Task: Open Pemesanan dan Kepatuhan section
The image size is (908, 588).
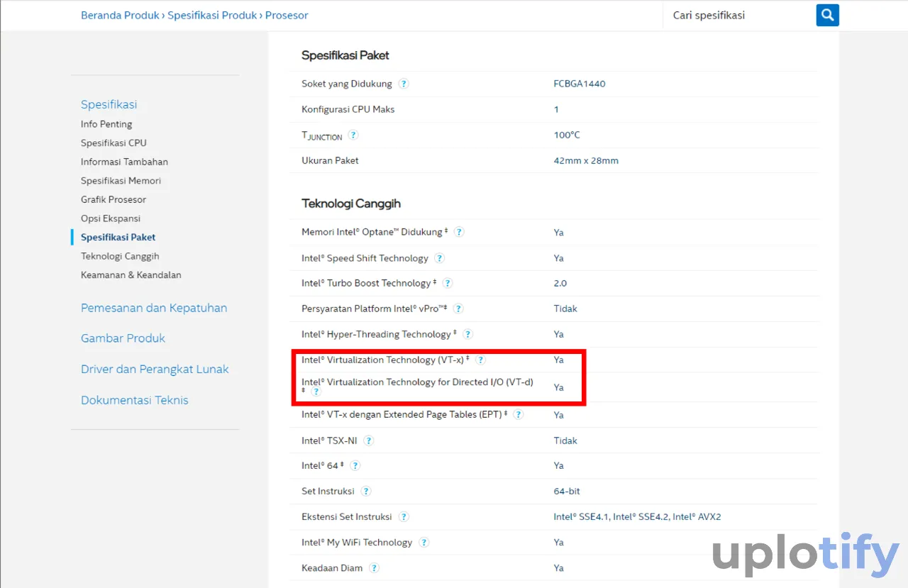Action: click(x=154, y=308)
